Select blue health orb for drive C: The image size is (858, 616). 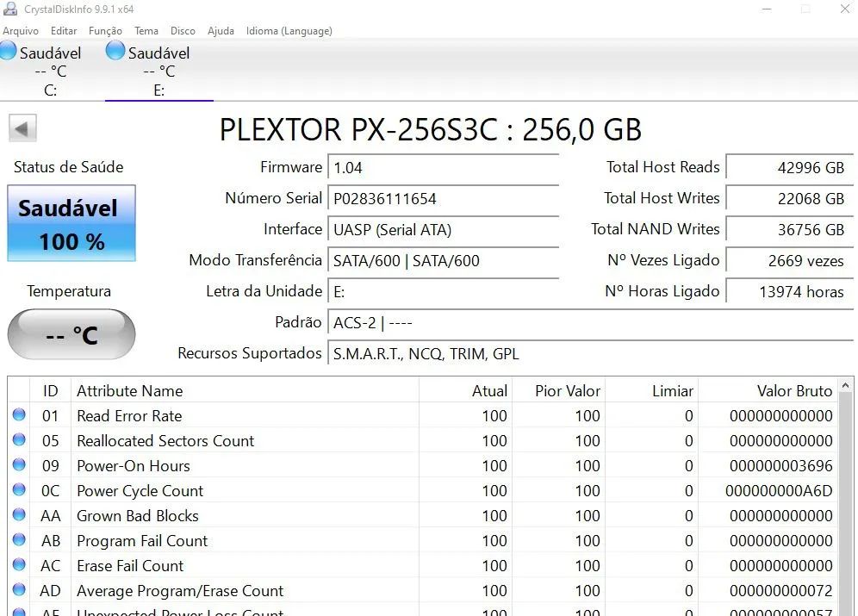tap(8, 50)
